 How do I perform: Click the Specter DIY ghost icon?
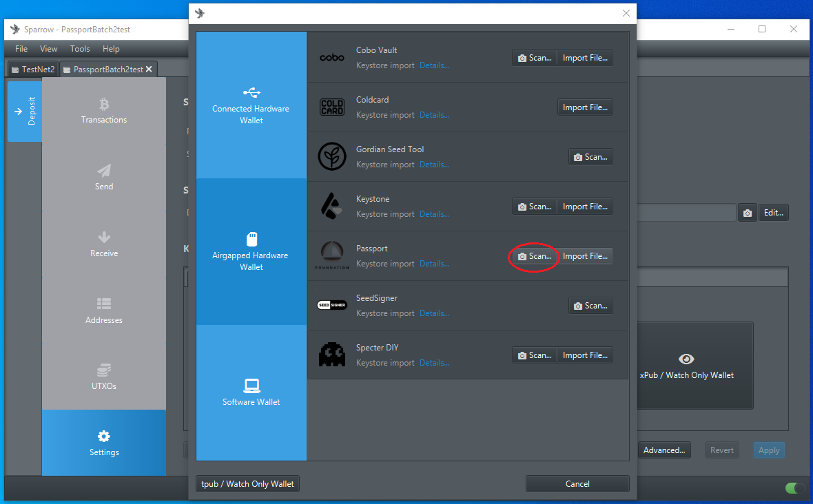click(332, 355)
